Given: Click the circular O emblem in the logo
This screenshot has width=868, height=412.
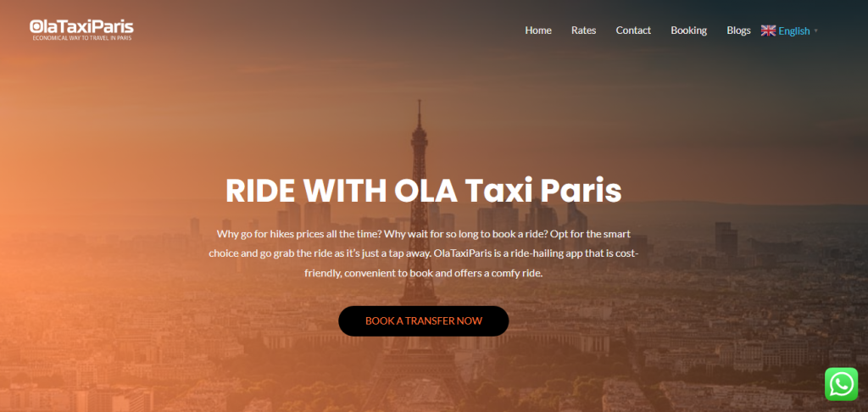Looking at the screenshot, I should click(36, 26).
